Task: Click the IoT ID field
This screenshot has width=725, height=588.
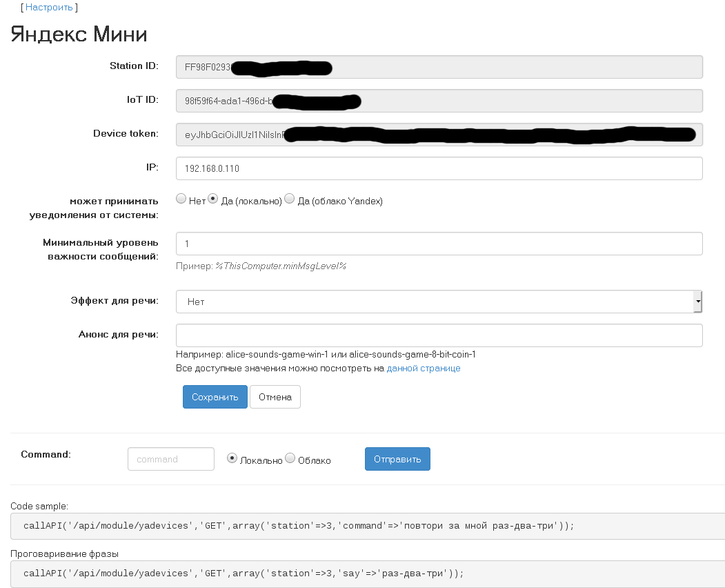Action: pos(439,101)
